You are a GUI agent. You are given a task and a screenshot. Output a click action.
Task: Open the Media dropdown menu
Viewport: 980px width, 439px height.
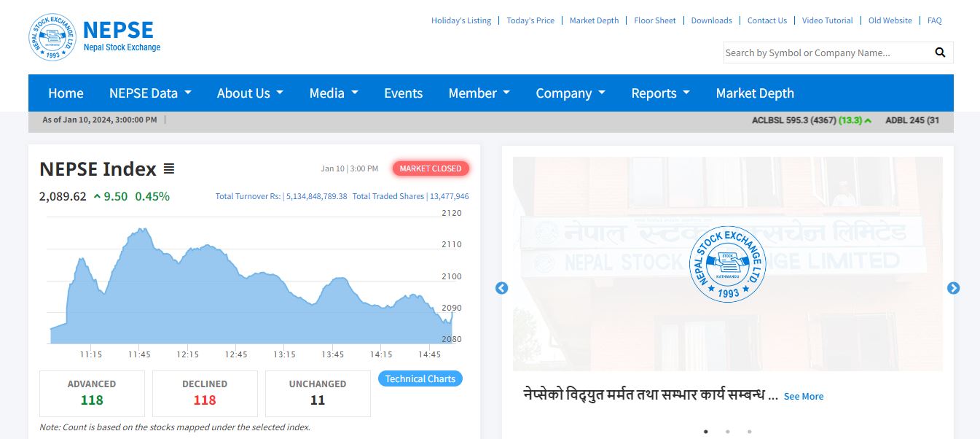coord(334,93)
